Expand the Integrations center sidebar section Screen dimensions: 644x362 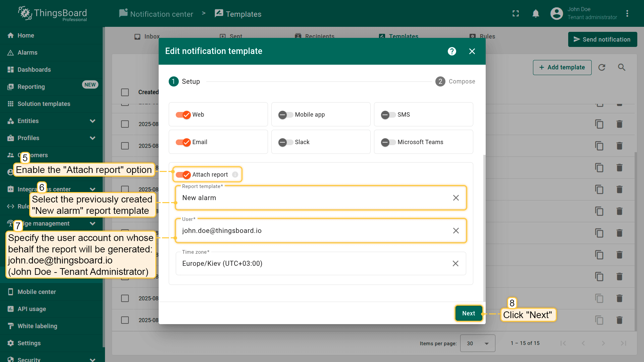tap(93, 189)
